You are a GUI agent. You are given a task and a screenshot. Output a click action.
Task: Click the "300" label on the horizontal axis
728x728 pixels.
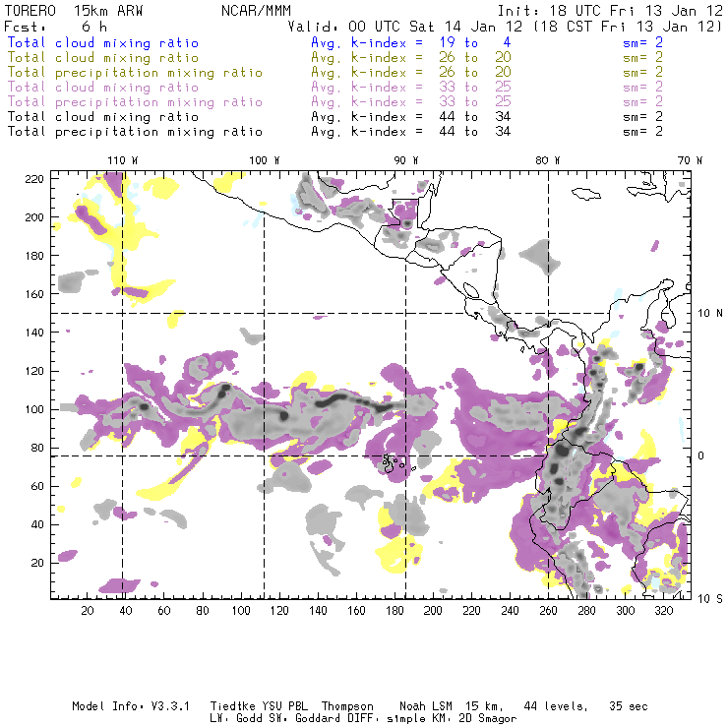tap(625, 611)
